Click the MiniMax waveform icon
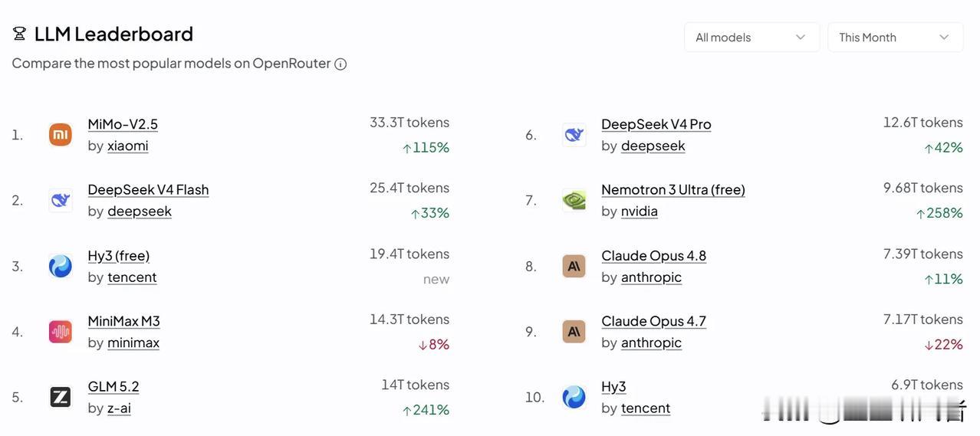The width and height of the screenshot is (980, 436). click(x=60, y=332)
